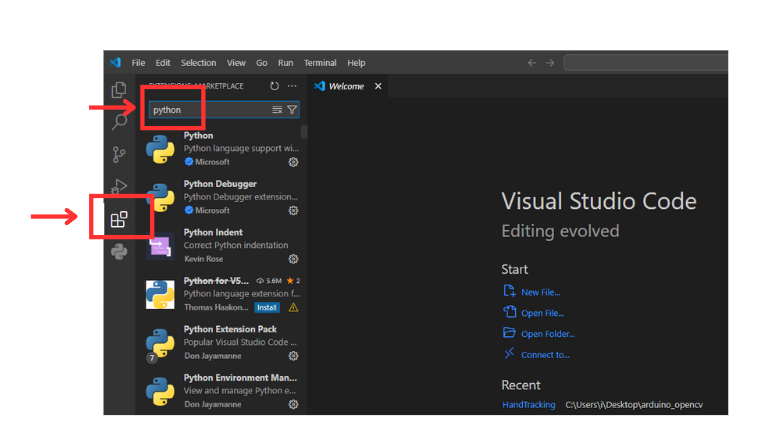Click the extensions list scrollbar
Image resolution: width=758 pixels, height=439 pixels.
(x=304, y=132)
